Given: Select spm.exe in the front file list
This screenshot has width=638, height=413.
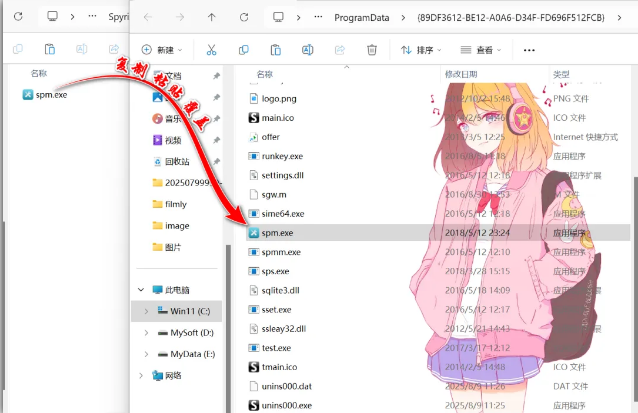Looking at the screenshot, I should (277, 232).
